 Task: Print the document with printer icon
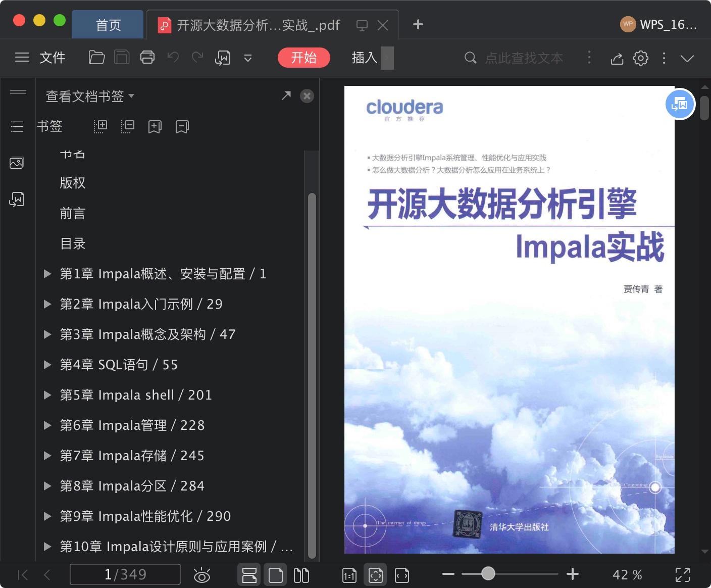point(147,58)
